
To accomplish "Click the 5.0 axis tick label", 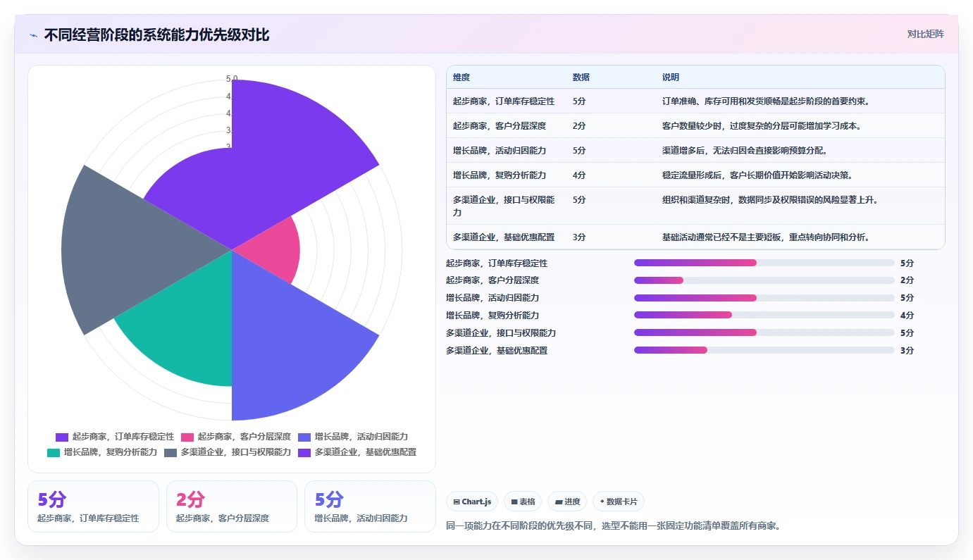I will (232, 79).
